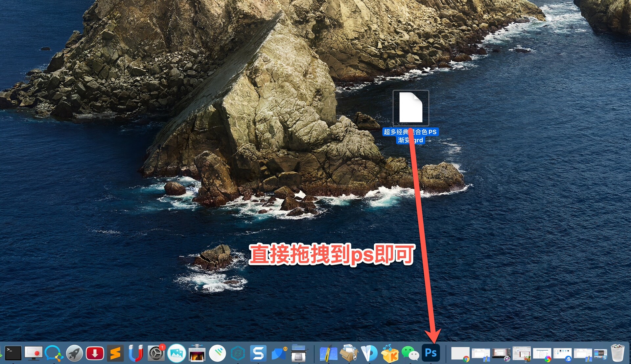Open the red Downie download app

click(x=95, y=353)
